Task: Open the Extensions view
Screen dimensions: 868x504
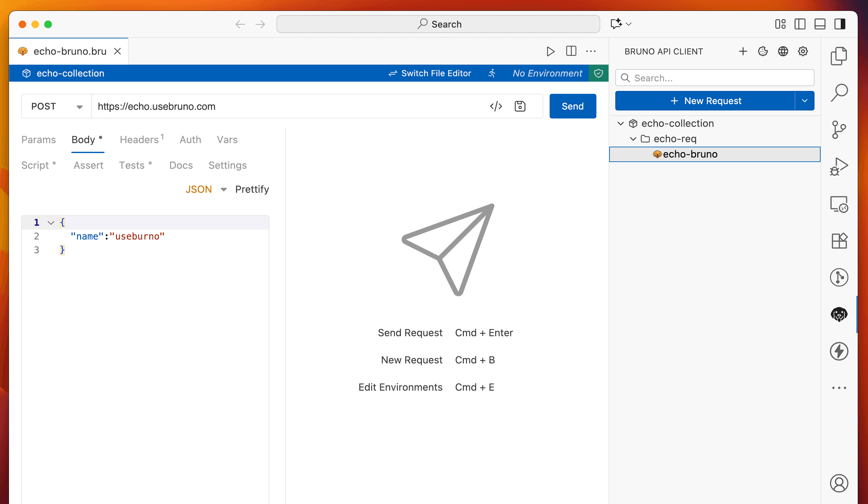Action: point(839,241)
